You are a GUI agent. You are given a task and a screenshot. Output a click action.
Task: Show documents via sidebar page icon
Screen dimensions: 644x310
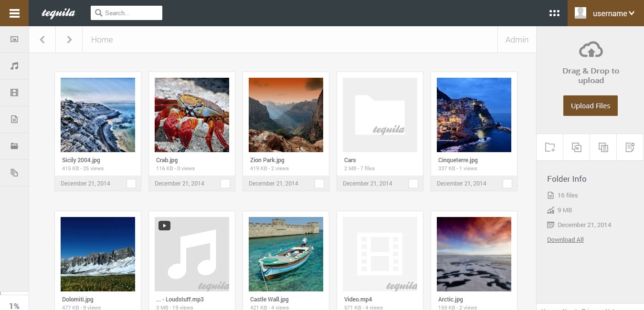(14, 119)
